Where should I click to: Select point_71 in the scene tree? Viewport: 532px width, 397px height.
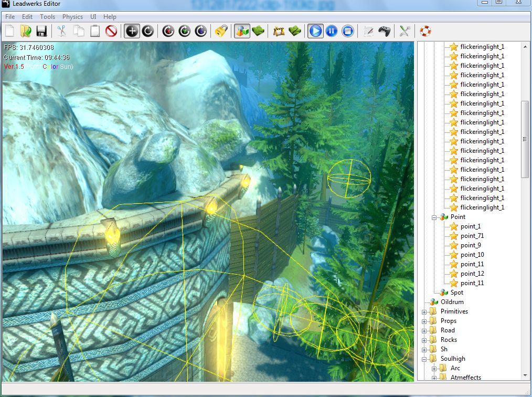(472, 236)
